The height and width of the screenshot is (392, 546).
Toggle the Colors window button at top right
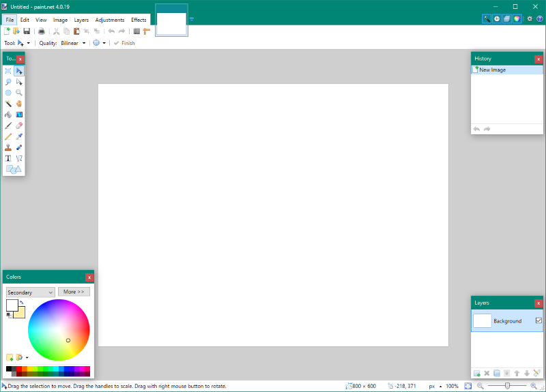[x=517, y=19]
